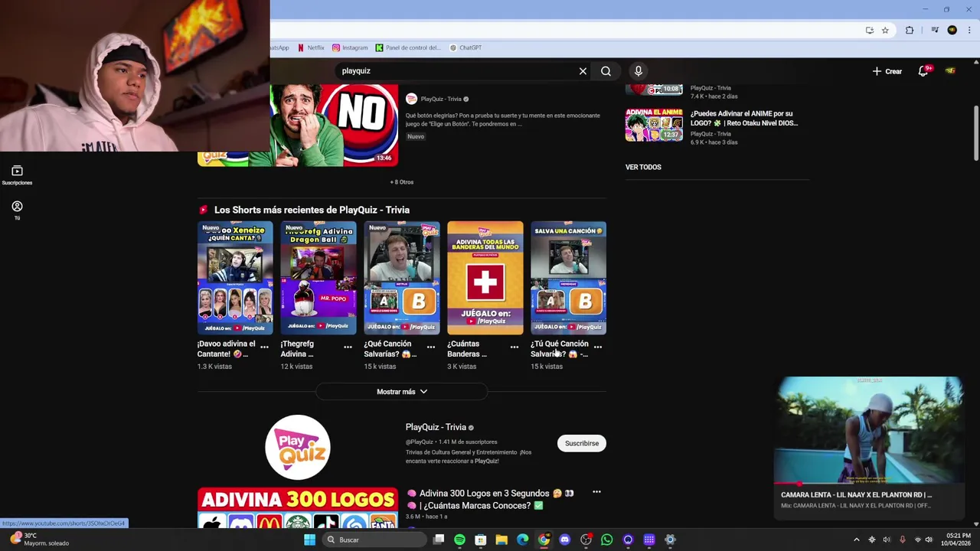The image size is (980, 551).
Task: Open the ChatGPT bookmark
Action: pyautogui.click(x=465, y=47)
